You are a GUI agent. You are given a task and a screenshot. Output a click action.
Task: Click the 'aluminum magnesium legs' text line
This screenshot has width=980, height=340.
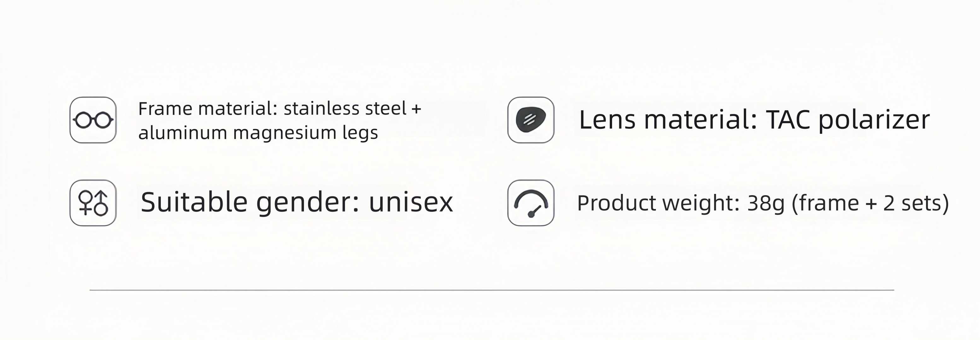click(258, 133)
